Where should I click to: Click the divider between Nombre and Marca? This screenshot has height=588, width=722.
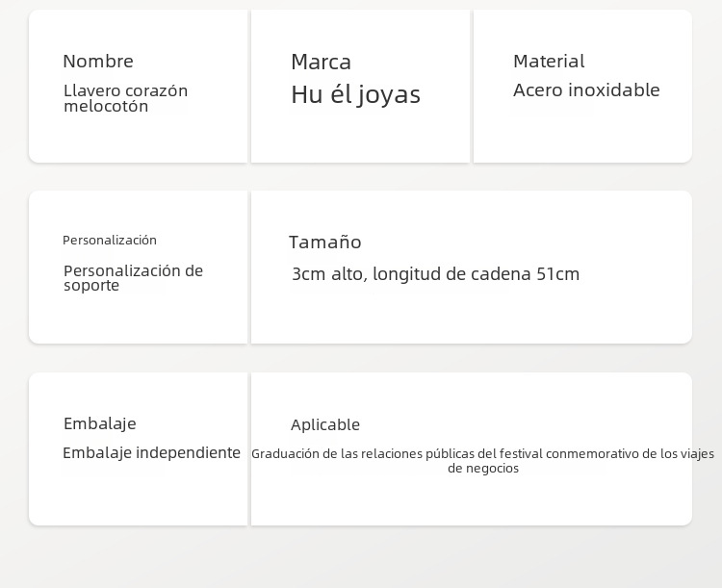[249, 87]
